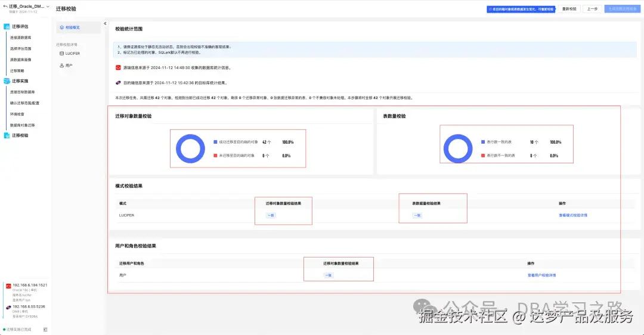Click the 重新校验 button
This screenshot has height=335, width=644.
(569, 9)
